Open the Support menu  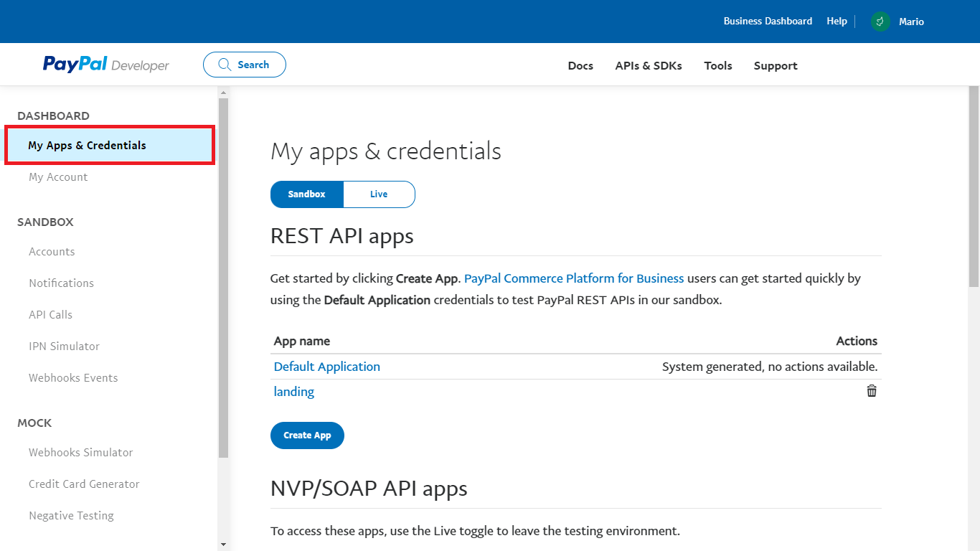click(x=776, y=65)
